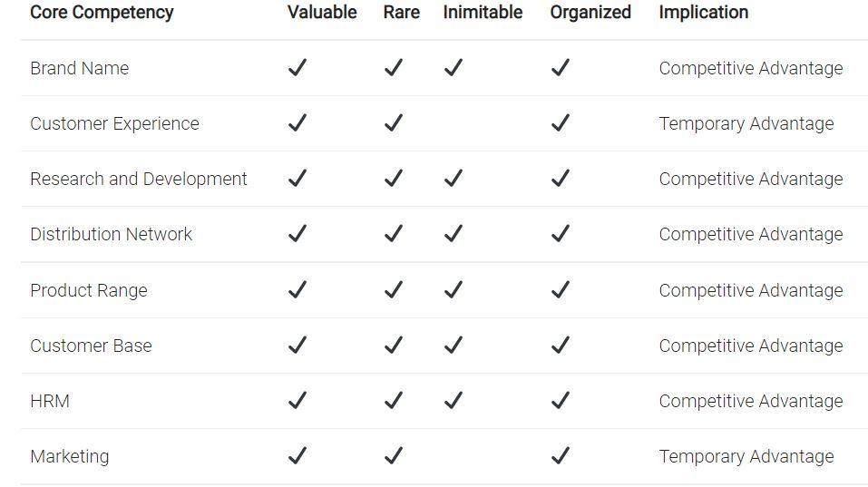Select the Research and Development row label

click(x=138, y=179)
